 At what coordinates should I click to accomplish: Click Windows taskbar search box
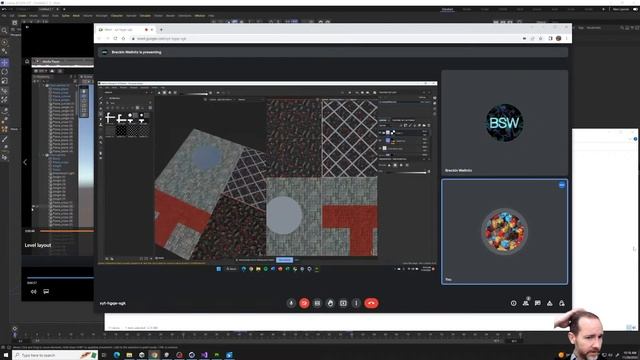pos(55,355)
